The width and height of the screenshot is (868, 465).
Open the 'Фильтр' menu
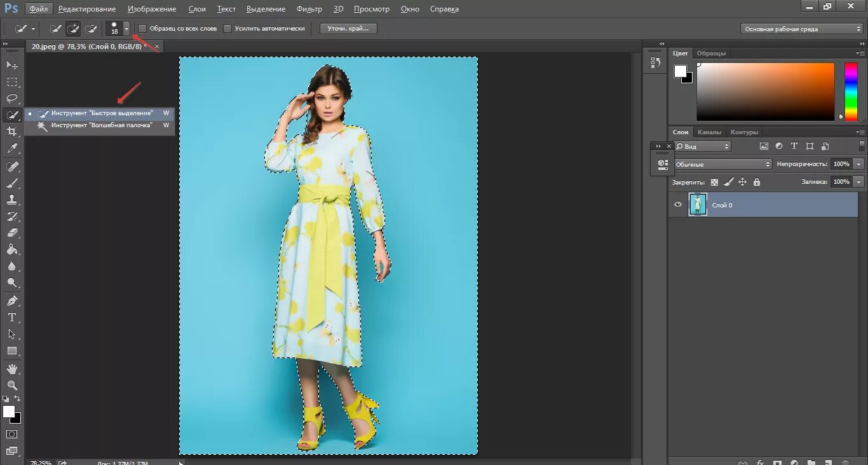[309, 9]
